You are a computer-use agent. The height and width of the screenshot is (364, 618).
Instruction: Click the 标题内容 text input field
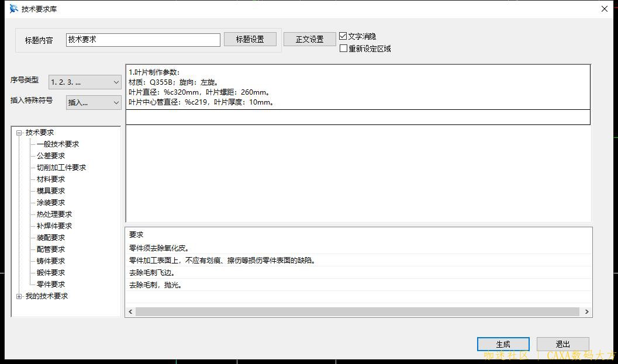pyautogui.click(x=143, y=40)
